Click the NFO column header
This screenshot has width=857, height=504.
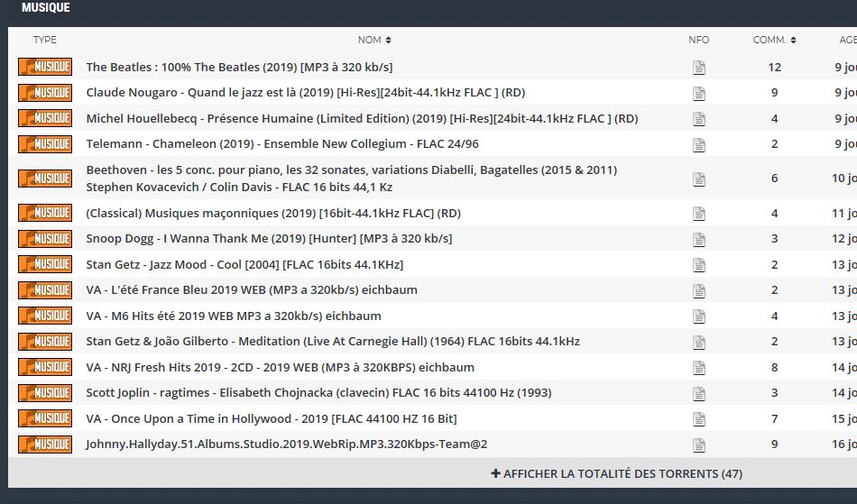[x=698, y=40]
